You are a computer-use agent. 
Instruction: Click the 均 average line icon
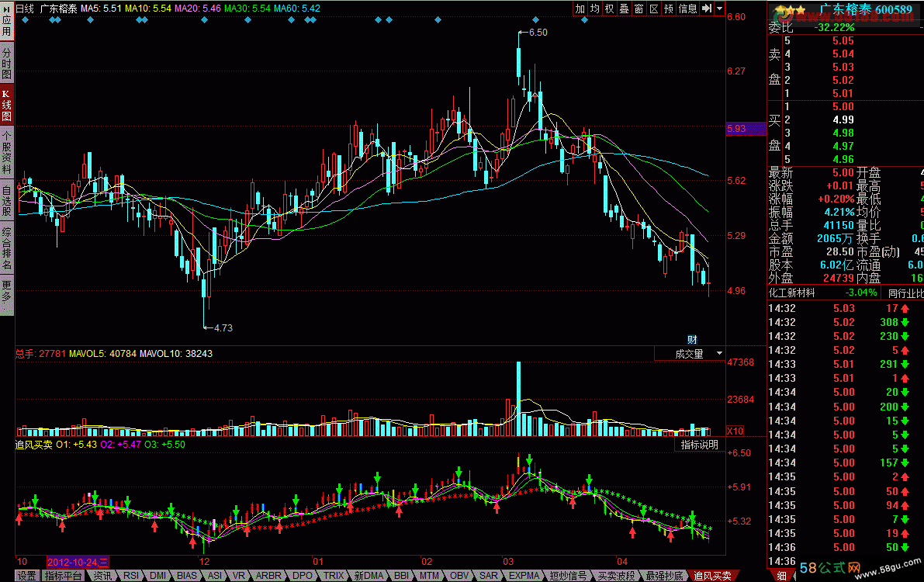[x=595, y=9]
